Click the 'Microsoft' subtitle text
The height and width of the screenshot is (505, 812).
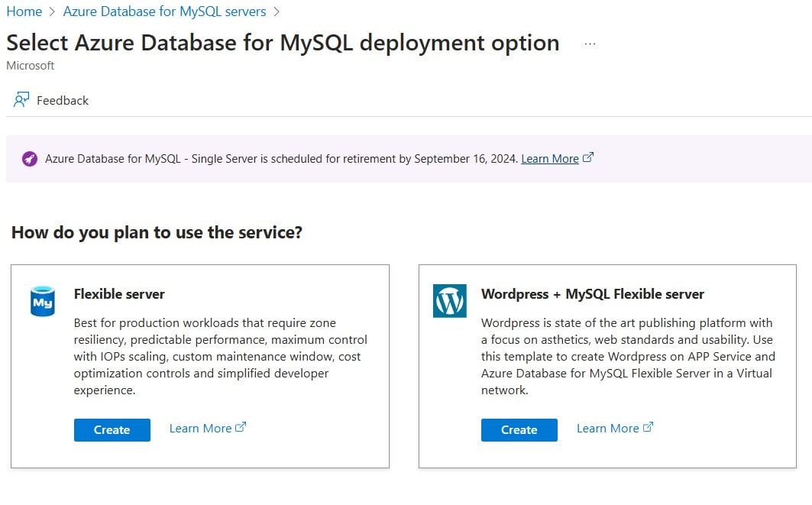tap(30, 66)
